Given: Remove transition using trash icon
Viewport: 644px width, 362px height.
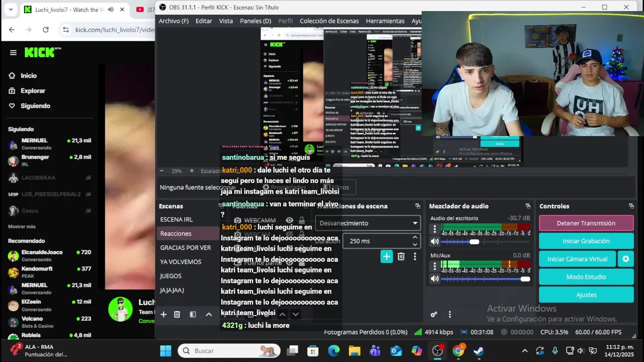Looking at the screenshot, I should click(401, 256).
